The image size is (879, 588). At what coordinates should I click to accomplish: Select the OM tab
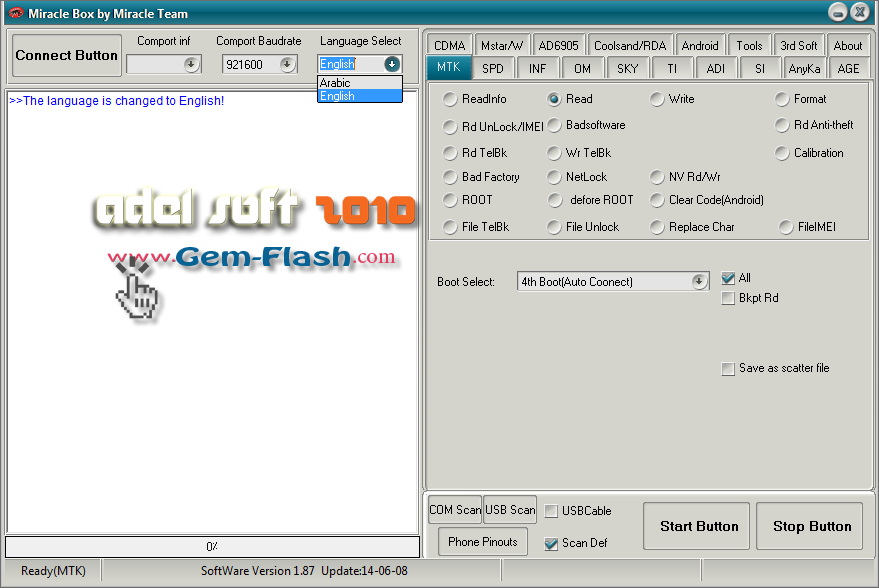coord(582,68)
